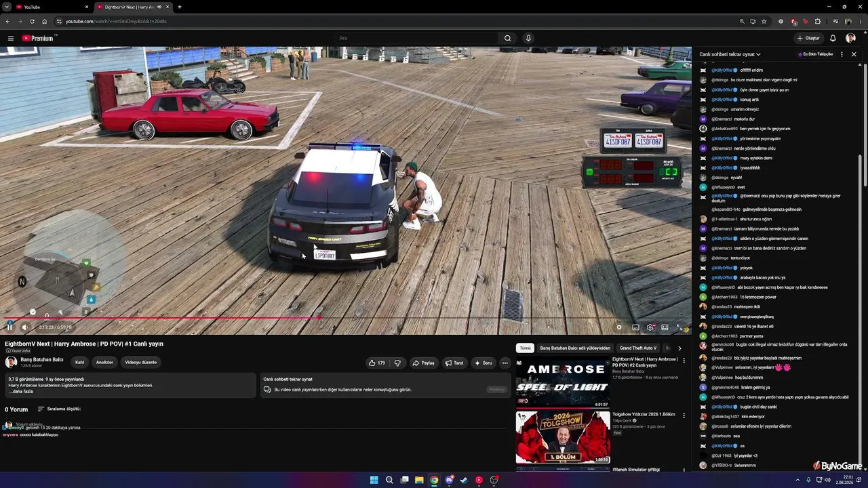Show hidden system tray icons
Screen dimensions: 868x488
797,480
